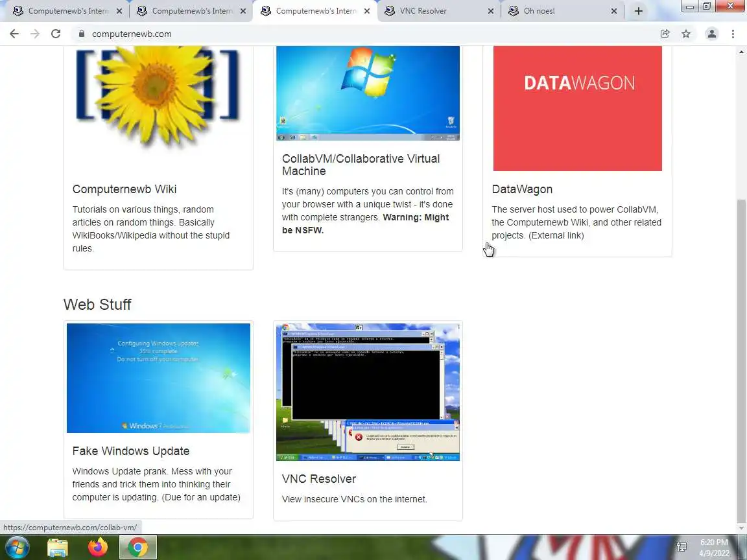Reload the current page
Image resolution: width=747 pixels, height=560 pixels.
point(56,34)
